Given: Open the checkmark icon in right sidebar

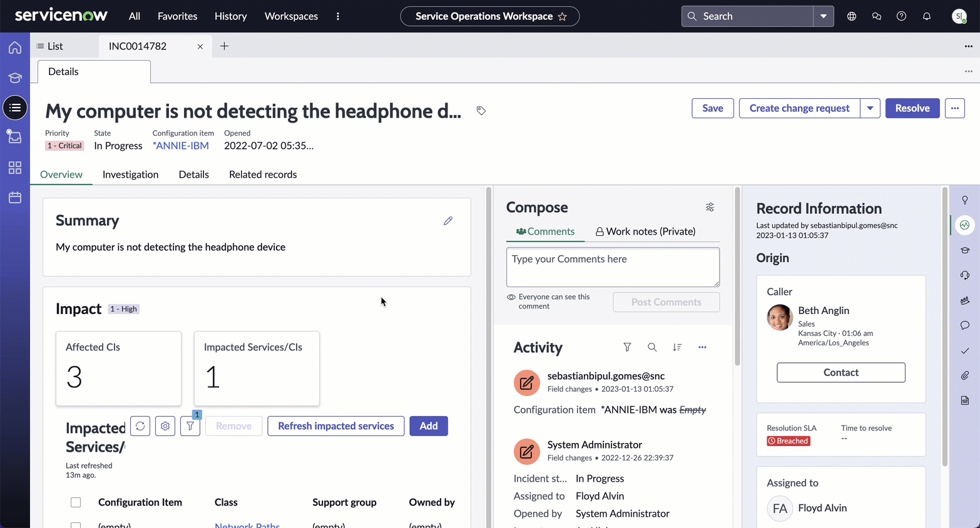Looking at the screenshot, I should tap(965, 350).
